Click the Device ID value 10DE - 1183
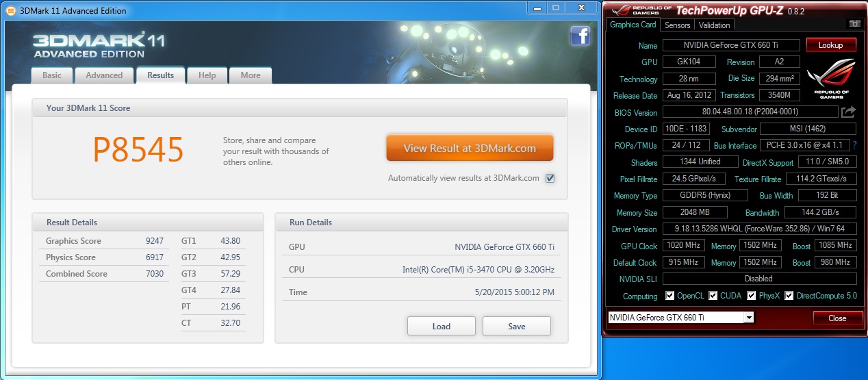 686,129
